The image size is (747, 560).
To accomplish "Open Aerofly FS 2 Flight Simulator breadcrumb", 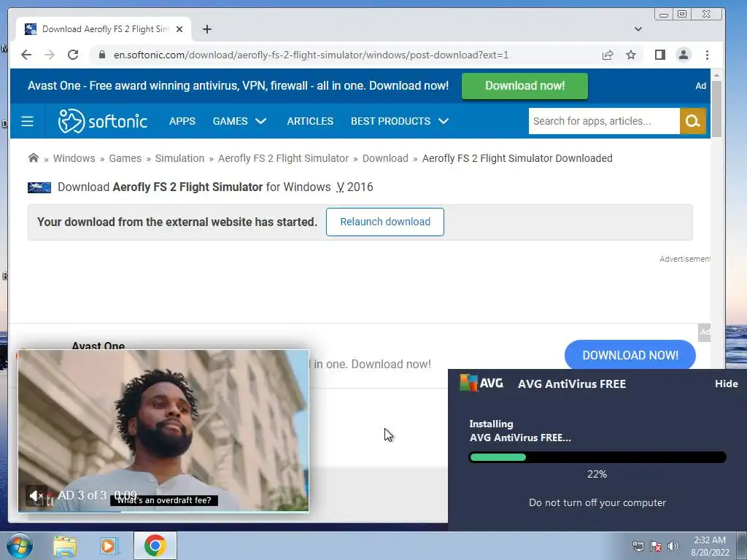I will click(284, 158).
